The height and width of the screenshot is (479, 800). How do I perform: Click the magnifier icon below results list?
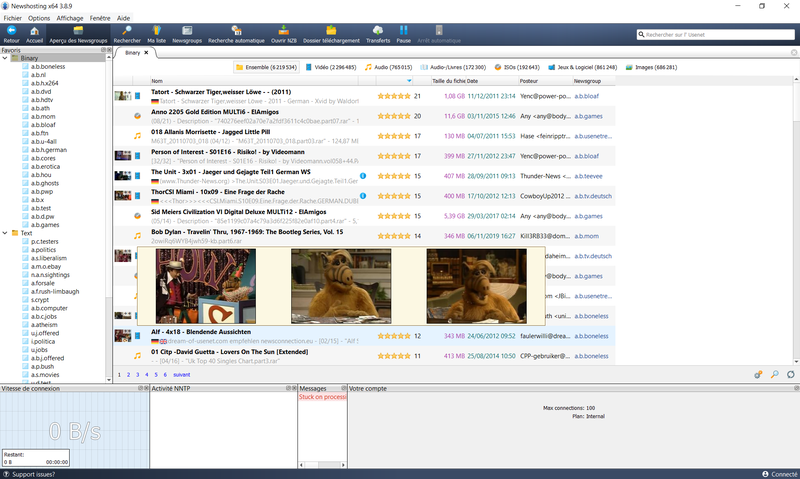(x=774, y=374)
